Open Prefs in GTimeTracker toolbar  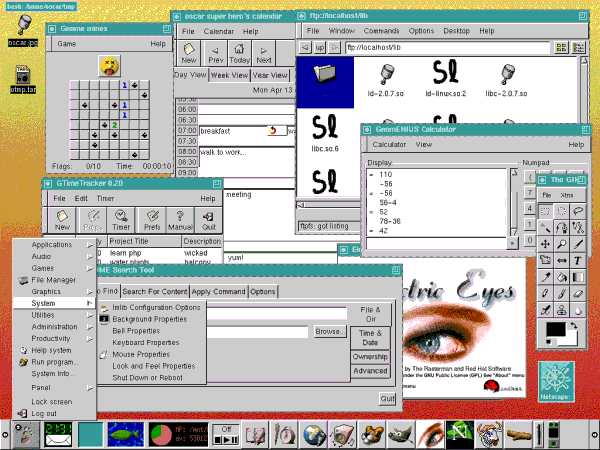click(x=151, y=220)
